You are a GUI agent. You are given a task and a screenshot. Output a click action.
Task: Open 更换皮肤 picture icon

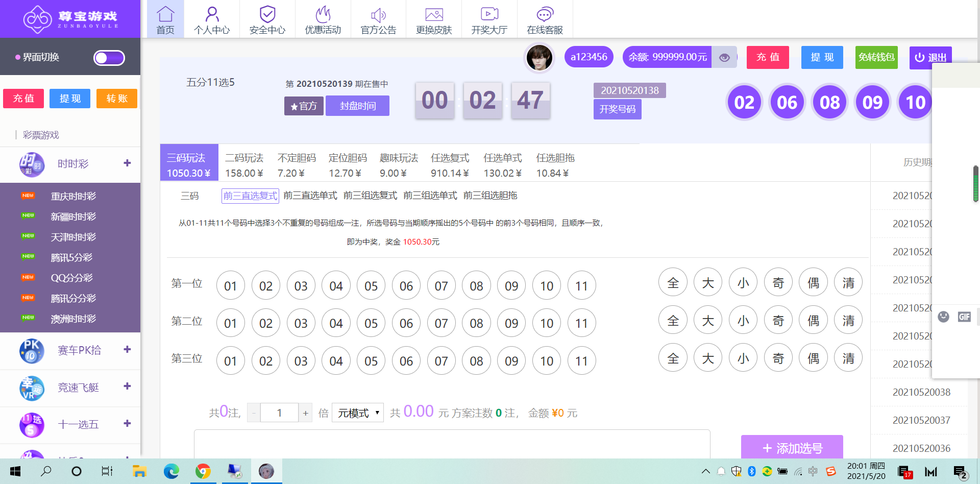pyautogui.click(x=434, y=14)
